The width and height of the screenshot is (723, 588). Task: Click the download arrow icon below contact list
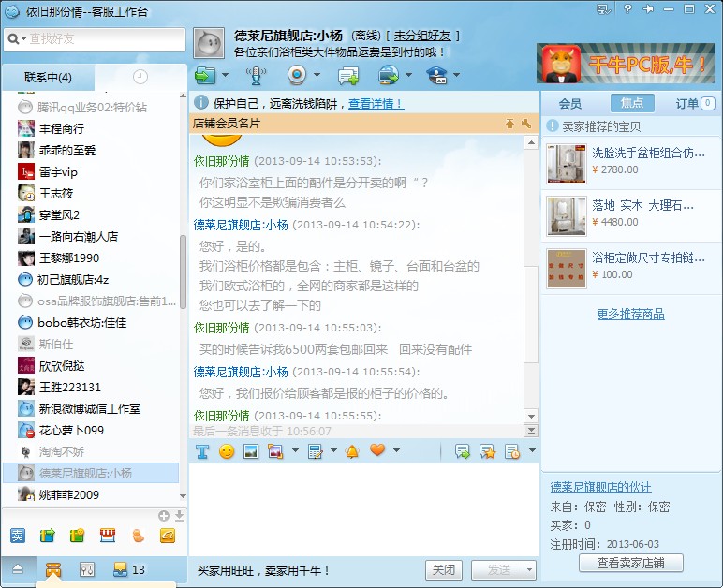point(180,516)
